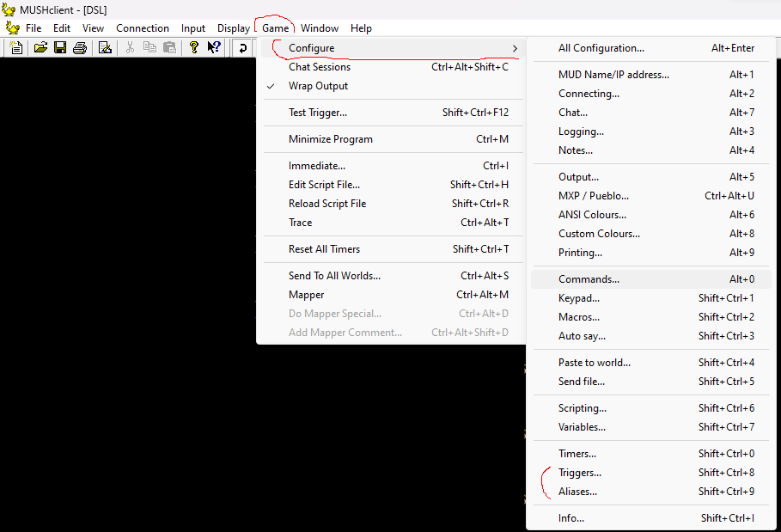Choose Auto say...
Image resolution: width=781 pixels, height=532 pixels.
coord(651,336)
